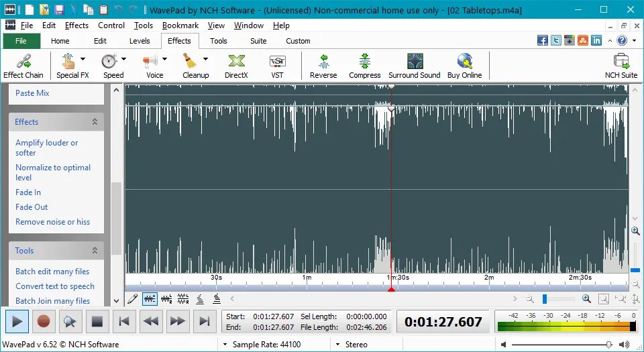Open the Effect Chain tool
Viewport: 644px width, 352px height.
[23, 66]
